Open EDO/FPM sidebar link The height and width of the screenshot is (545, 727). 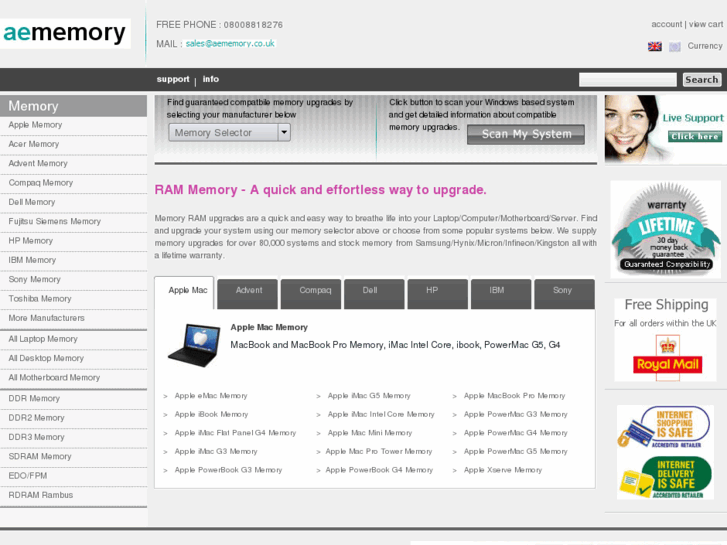(28, 476)
